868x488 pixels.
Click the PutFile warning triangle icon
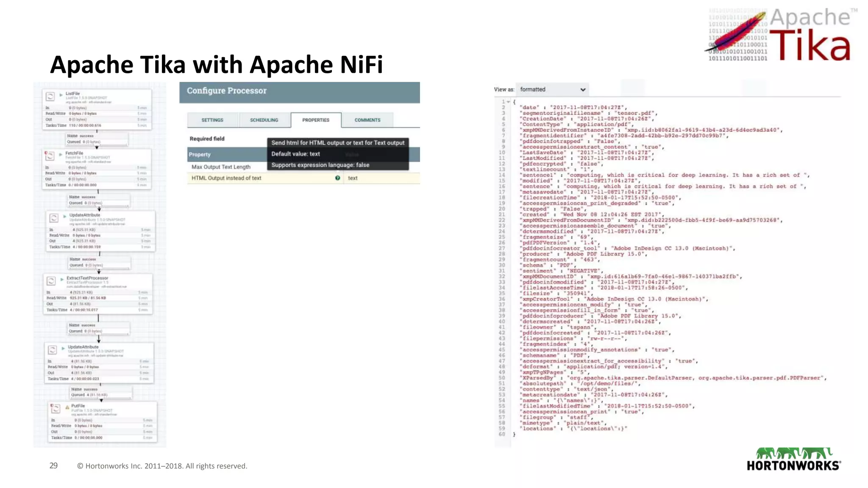(67, 407)
